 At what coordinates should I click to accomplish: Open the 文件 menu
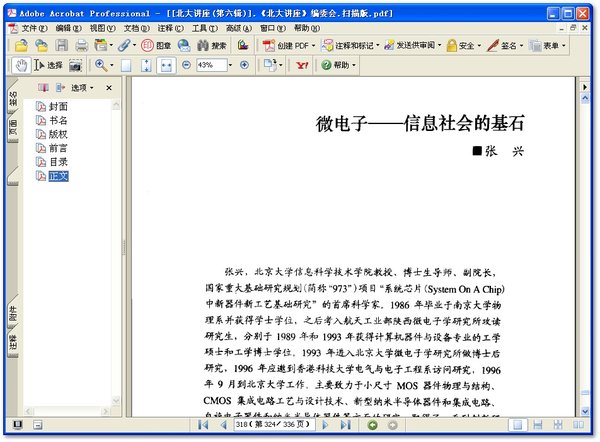pyautogui.click(x=33, y=28)
